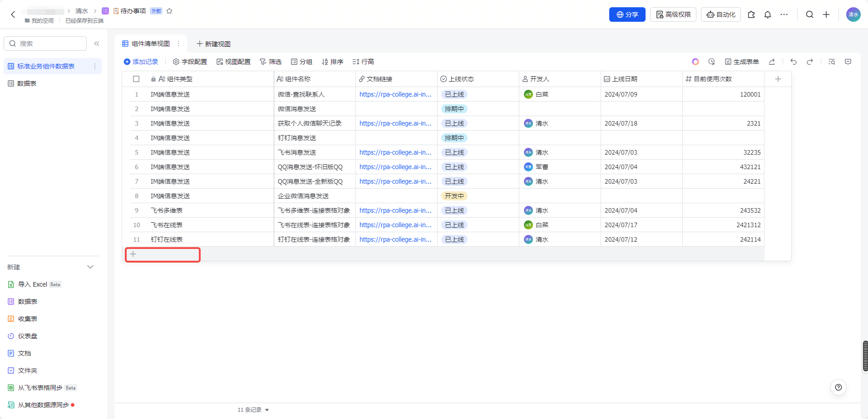Open the comments panel icon
The height and width of the screenshot is (419, 868).
[848, 62]
